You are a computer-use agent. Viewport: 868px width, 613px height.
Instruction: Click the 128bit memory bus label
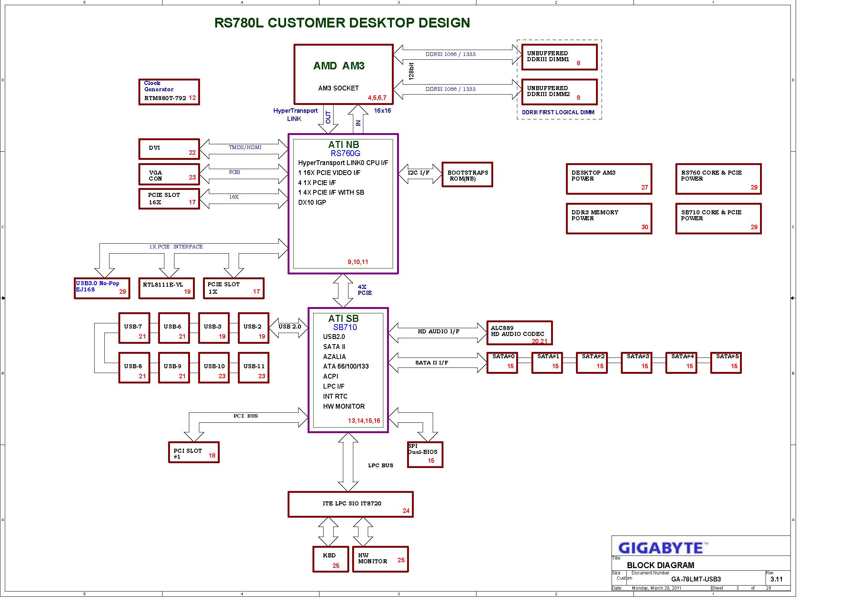411,71
